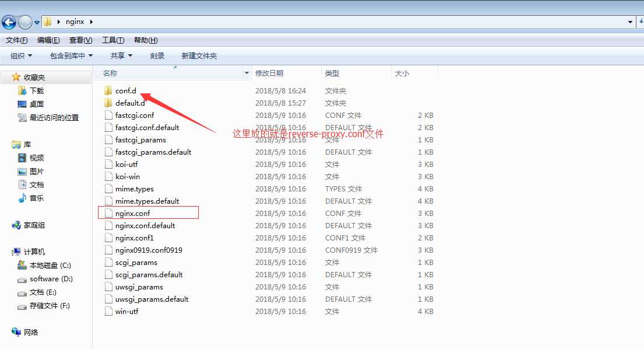Select file fastcgi.conf.default
Image resolution: width=644 pixels, height=349 pixels.
point(147,127)
